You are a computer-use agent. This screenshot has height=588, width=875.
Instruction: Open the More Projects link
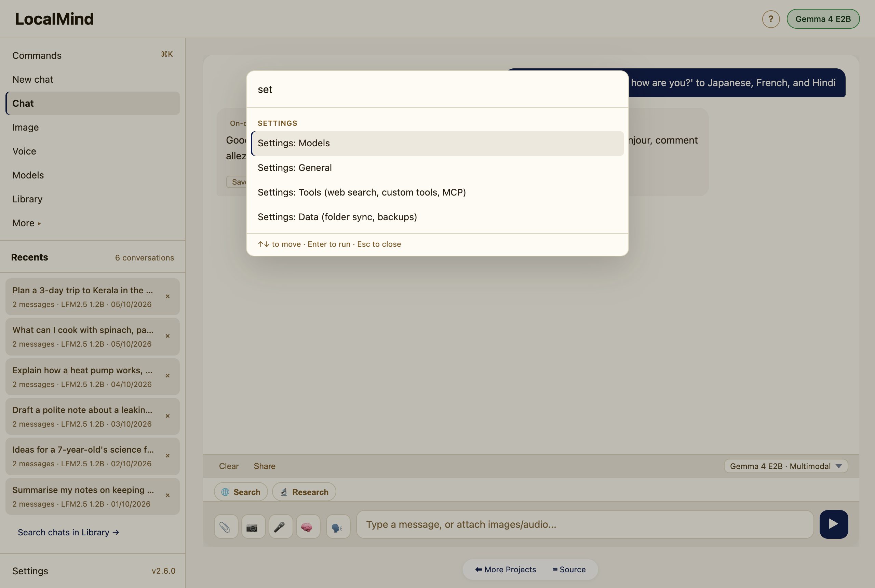pos(506,569)
